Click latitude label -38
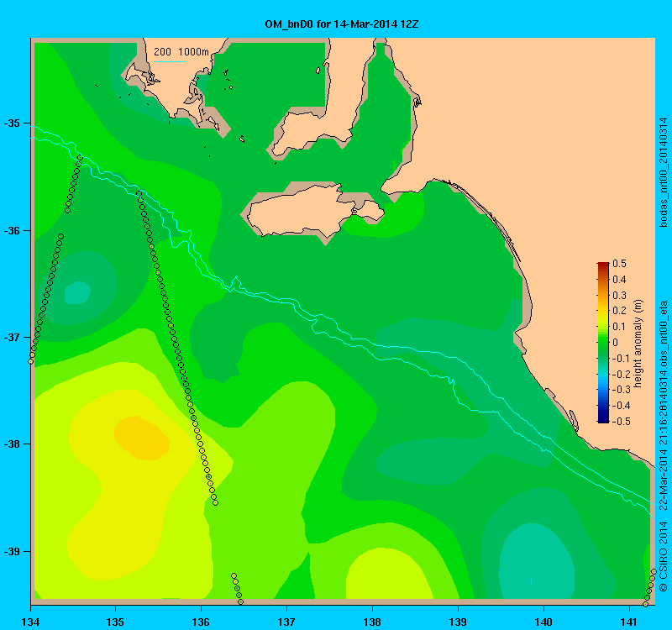The width and height of the screenshot is (672, 630). pos(12,444)
